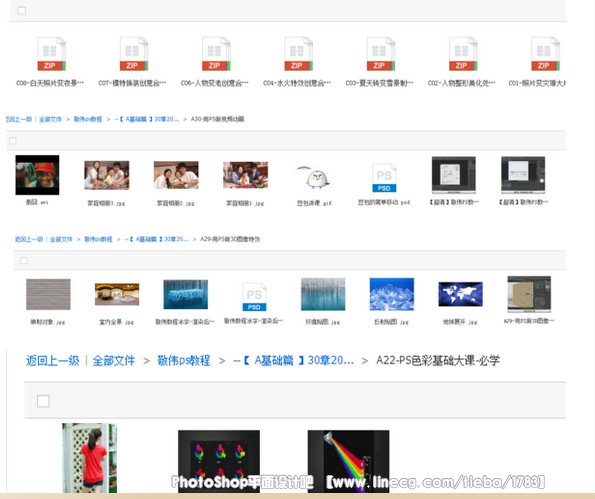
Task: Open the gray texture thumbnail 映射对象.jpg
Action: (48, 294)
